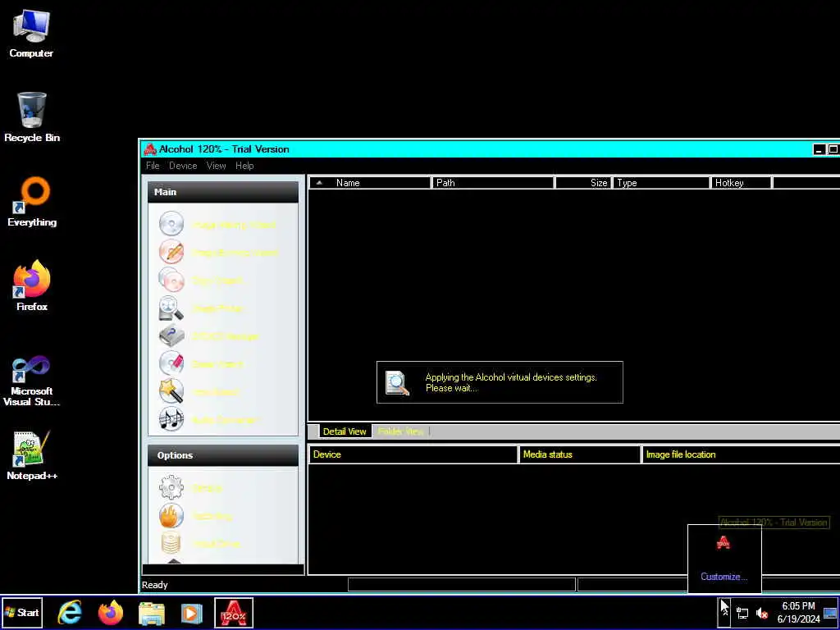Open the View menu
840x630 pixels.
point(217,166)
